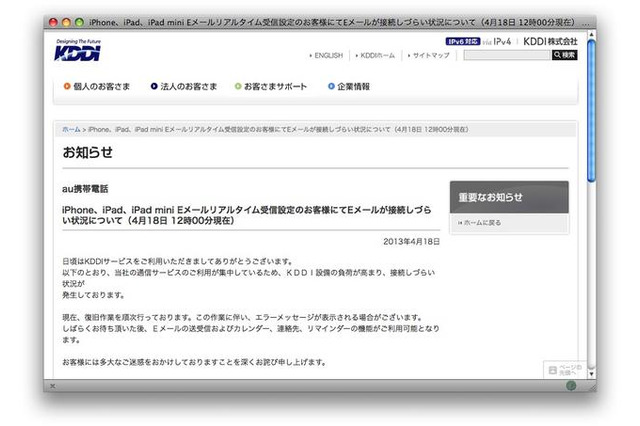Image resolution: width=640 pixels, height=426 pixels.
Task: Click the お知らせ page heading
Action: [x=87, y=152]
